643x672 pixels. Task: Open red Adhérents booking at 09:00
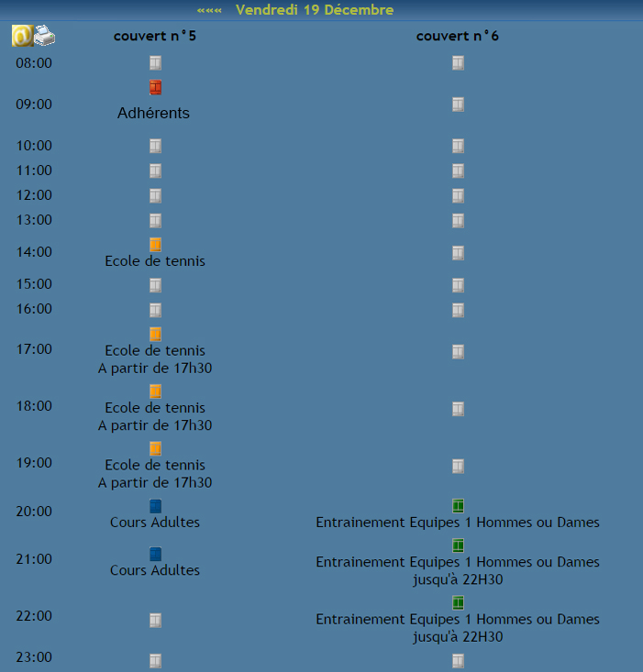156,87
